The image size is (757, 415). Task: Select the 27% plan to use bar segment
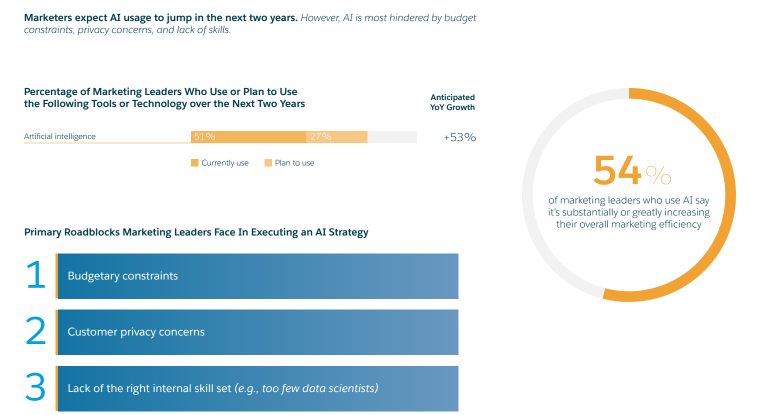(337, 137)
